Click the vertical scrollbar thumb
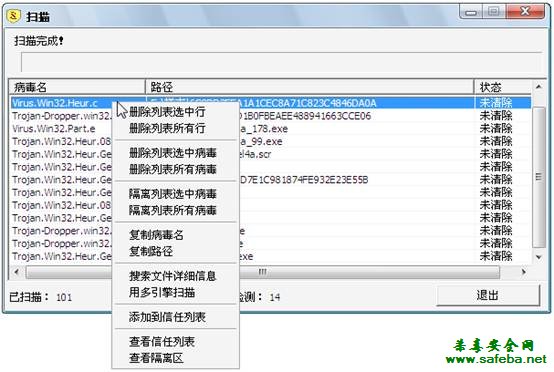554x372 pixels. (x=538, y=177)
